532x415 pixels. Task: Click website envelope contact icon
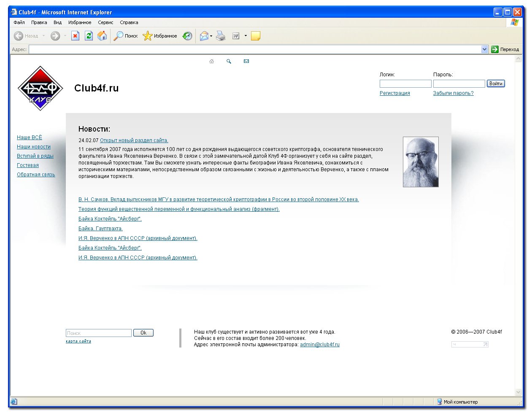click(246, 61)
